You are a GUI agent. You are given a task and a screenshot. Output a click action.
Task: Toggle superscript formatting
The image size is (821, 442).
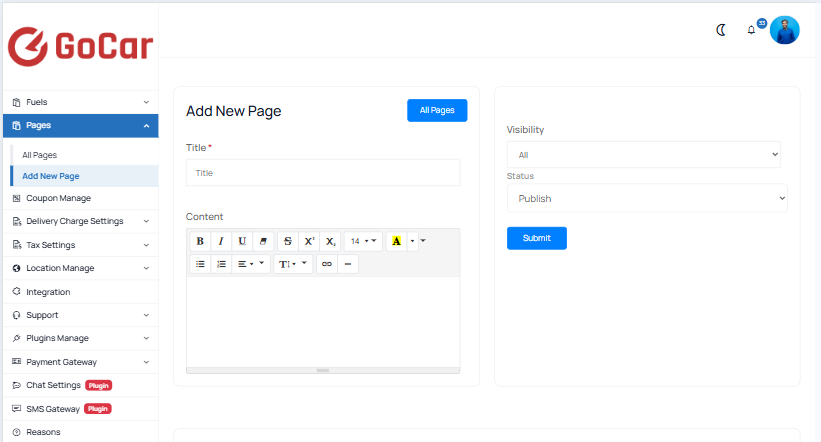[x=309, y=241]
